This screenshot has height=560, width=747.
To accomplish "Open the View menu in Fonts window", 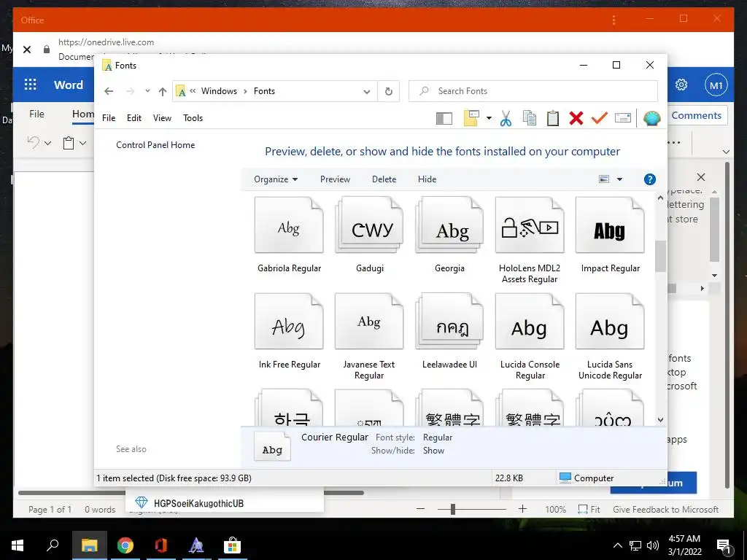I will pos(162,118).
